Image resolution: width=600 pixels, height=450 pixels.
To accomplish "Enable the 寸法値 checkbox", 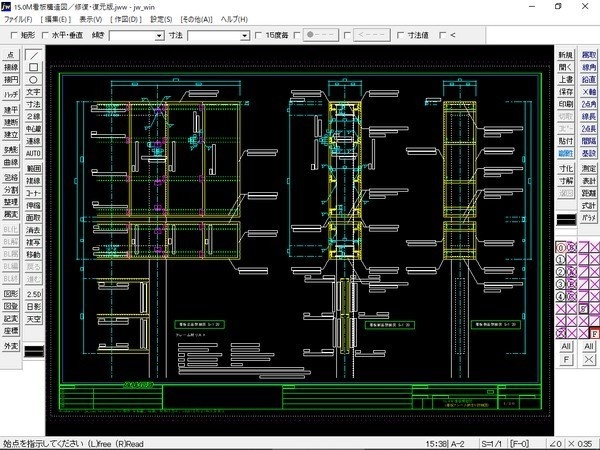I will pyautogui.click(x=401, y=35).
